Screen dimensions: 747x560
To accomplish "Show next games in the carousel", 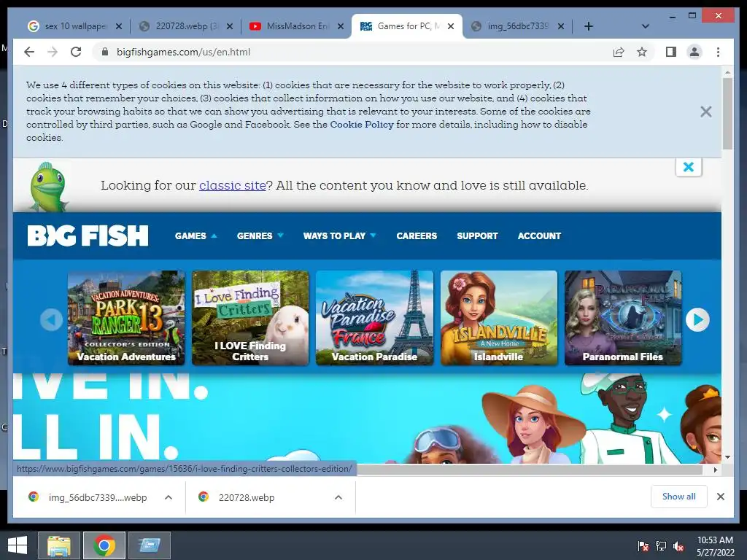I will [697, 319].
